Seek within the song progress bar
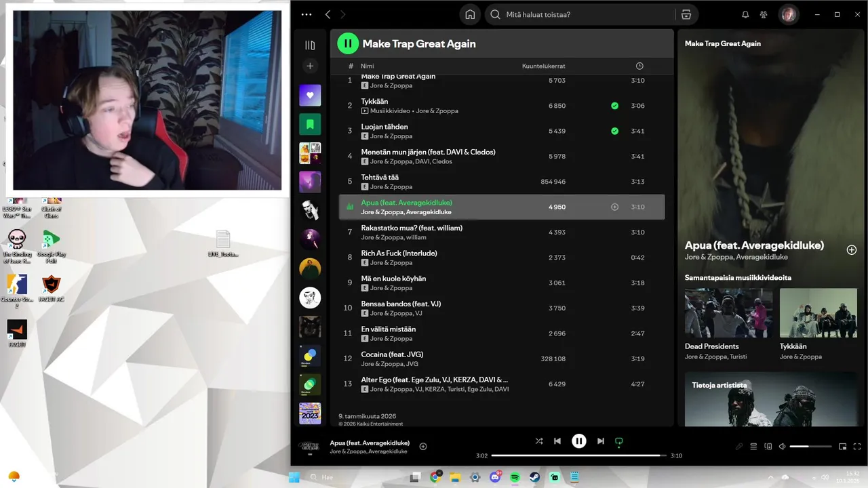This screenshot has width=868, height=488. 578,455
